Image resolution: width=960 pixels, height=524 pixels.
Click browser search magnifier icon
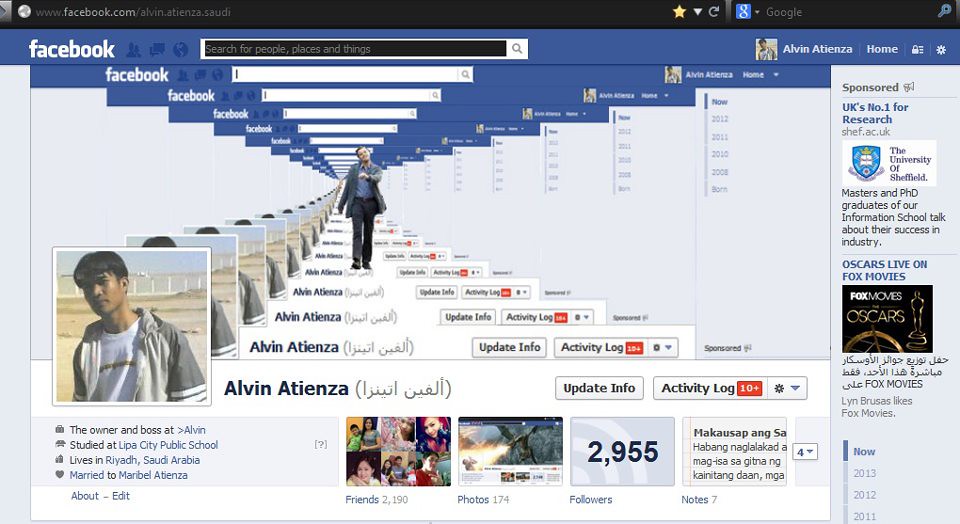943,11
